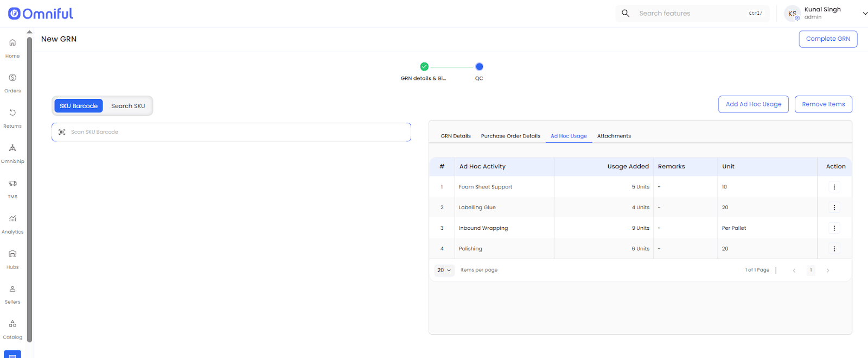The width and height of the screenshot is (868, 358).
Task: Switch to Search SKU mode
Action: [x=128, y=106]
